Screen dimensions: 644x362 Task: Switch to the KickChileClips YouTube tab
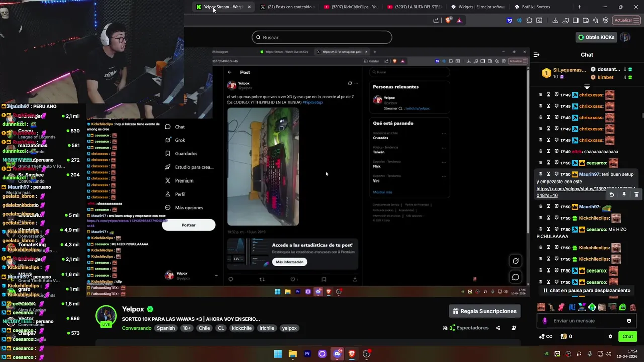350,7
